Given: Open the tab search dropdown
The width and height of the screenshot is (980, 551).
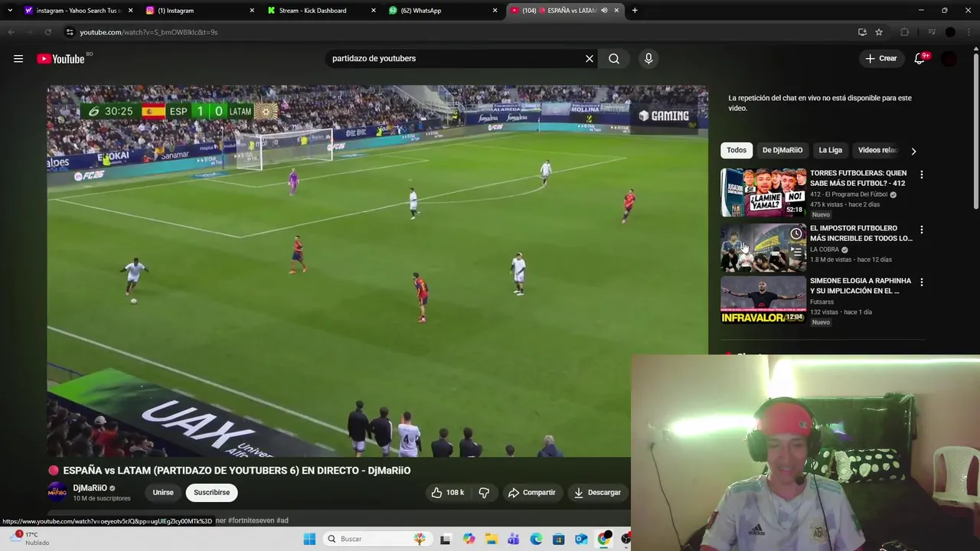Looking at the screenshot, I should coord(10,11).
